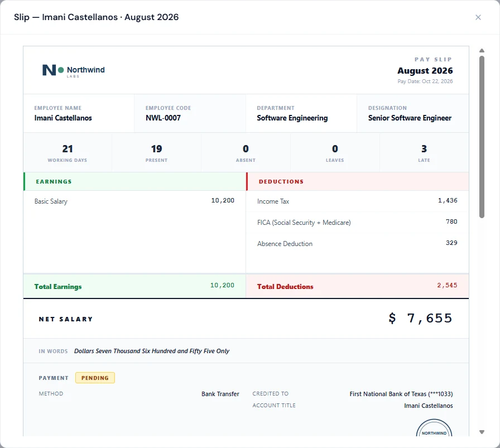Click employee code NWL-0007
The width and height of the screenshot is (500, 448).
pyautogui.click(x=164, y=118)
